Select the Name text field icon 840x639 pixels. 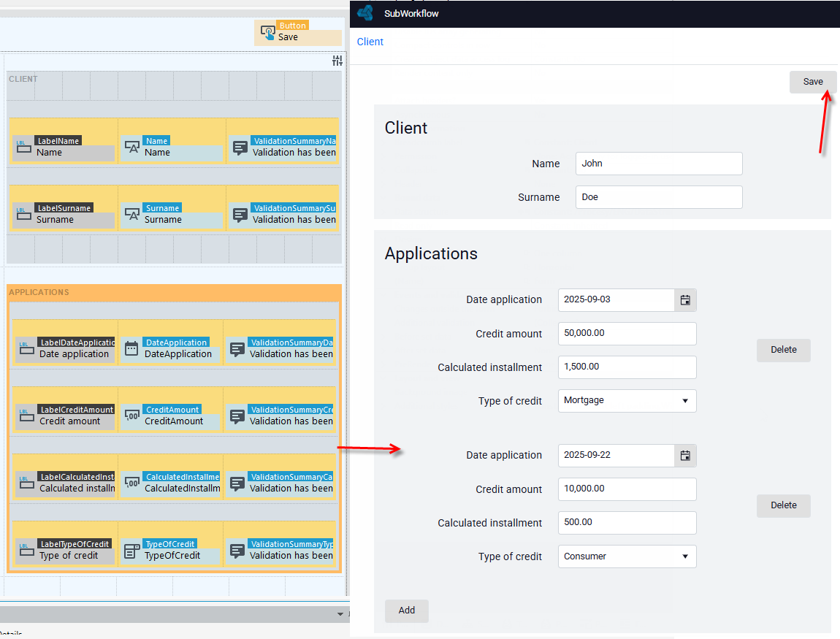click(x=131, y=147)
